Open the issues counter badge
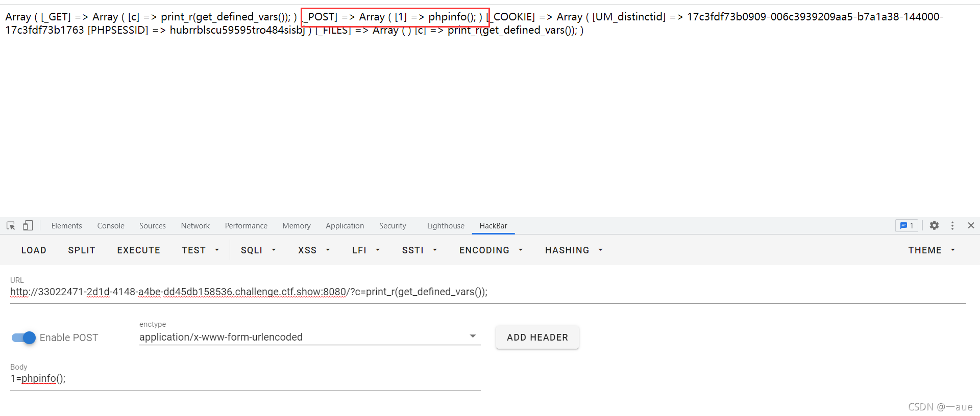 (x=906, y=225)
